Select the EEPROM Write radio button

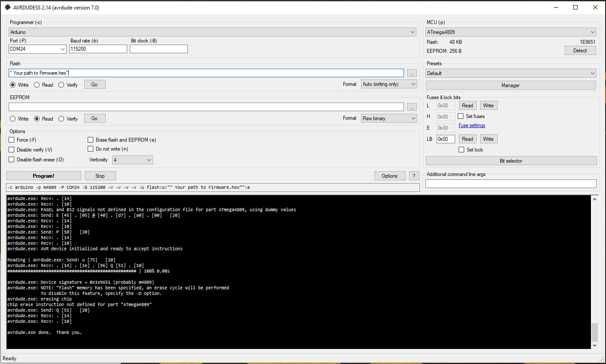tap(12, 119)
